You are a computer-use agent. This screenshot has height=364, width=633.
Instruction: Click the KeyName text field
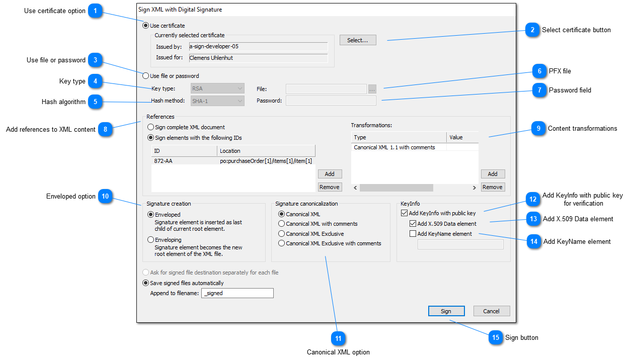tap(460, 244)
